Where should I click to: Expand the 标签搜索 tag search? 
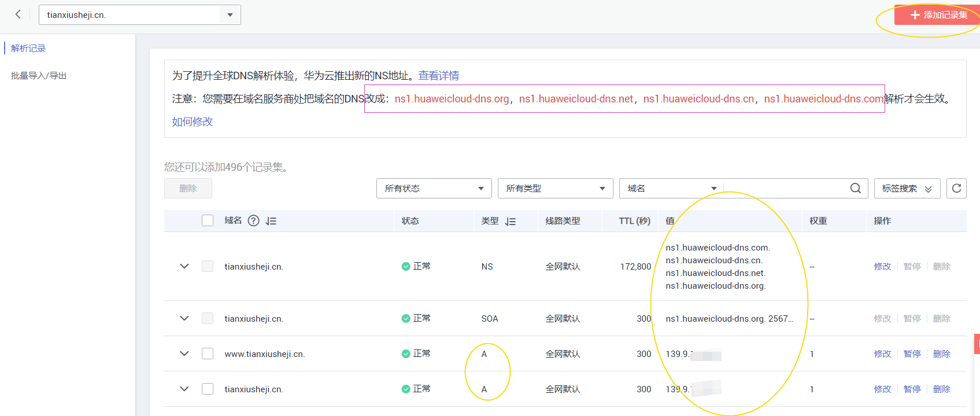(907, 189)
